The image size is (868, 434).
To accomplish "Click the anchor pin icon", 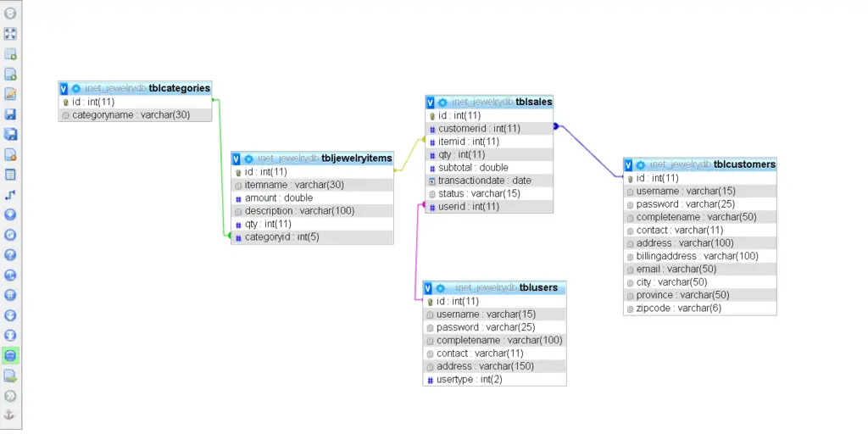I will 10,415.
